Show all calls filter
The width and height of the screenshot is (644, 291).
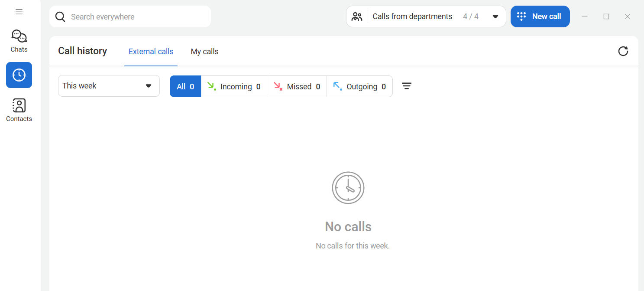[185, 87]
